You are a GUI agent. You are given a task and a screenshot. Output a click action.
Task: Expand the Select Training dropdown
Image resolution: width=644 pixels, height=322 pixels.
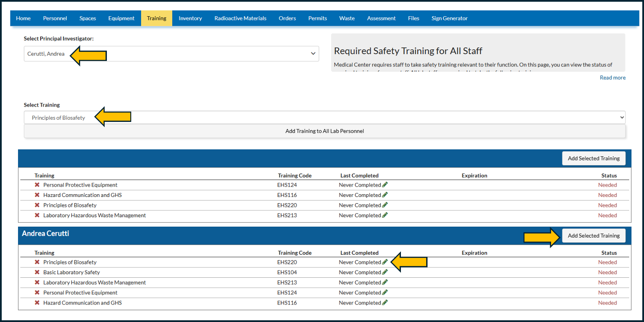[325, 118]
